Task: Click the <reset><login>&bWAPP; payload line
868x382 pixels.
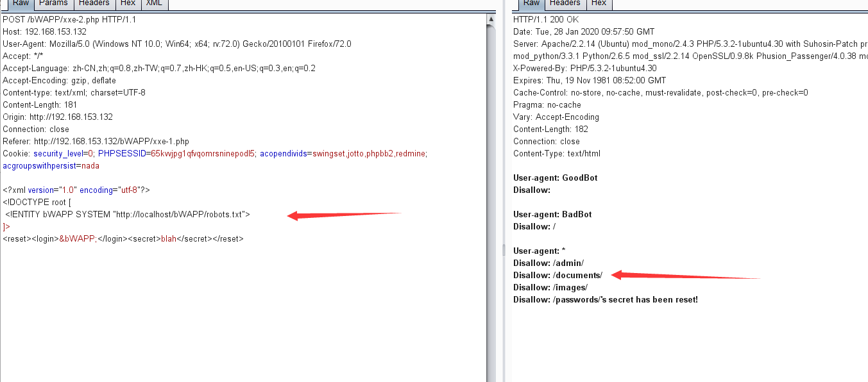Action: (x=123, y=239)
